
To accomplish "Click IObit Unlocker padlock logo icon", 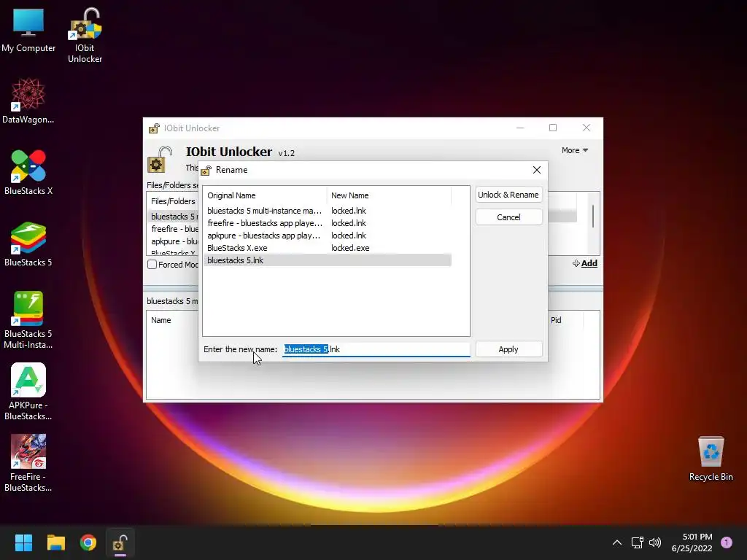I will click(x=160, y=160).
